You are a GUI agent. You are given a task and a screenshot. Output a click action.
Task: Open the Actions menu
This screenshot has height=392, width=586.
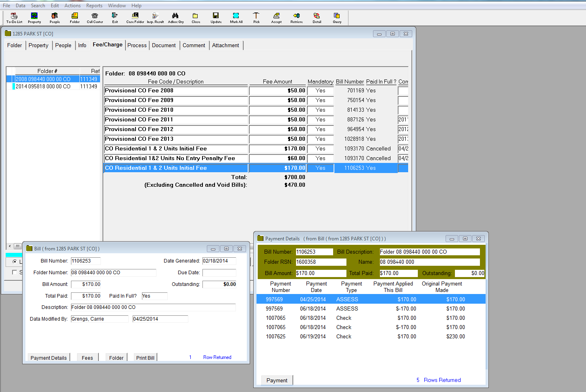point(72,6)
